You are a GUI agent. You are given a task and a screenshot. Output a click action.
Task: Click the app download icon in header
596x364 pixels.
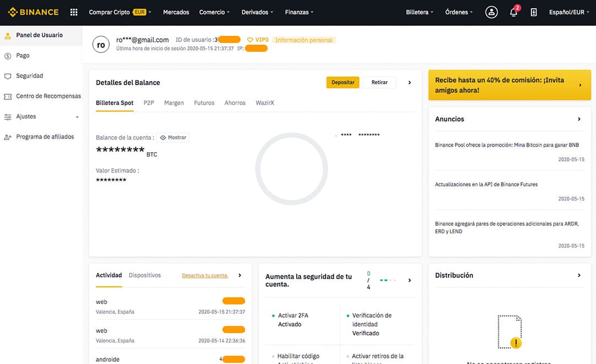click(x=534, y=12)
